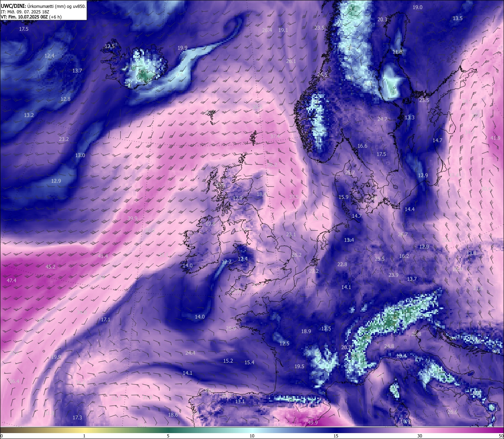Click the 26.1 value label
Viewport: 504px width, 439px height.
(x=291, y=61)
